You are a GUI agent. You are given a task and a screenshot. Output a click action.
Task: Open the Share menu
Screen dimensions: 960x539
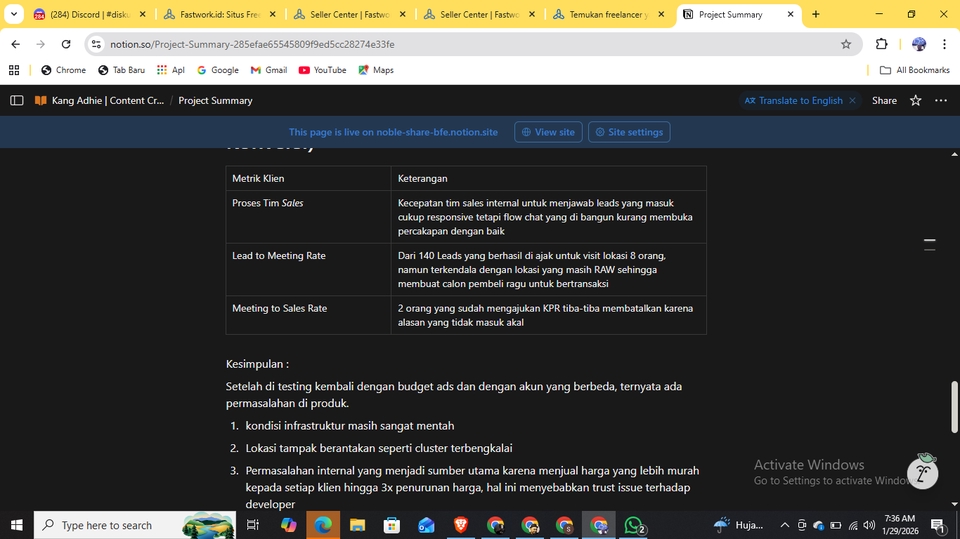pyautogui.click(x=884, y=100)
